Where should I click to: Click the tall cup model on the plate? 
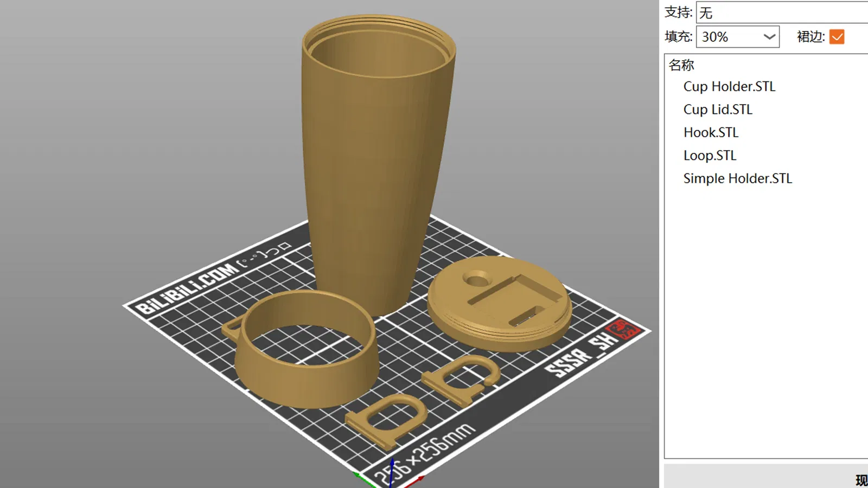[377, 157]
